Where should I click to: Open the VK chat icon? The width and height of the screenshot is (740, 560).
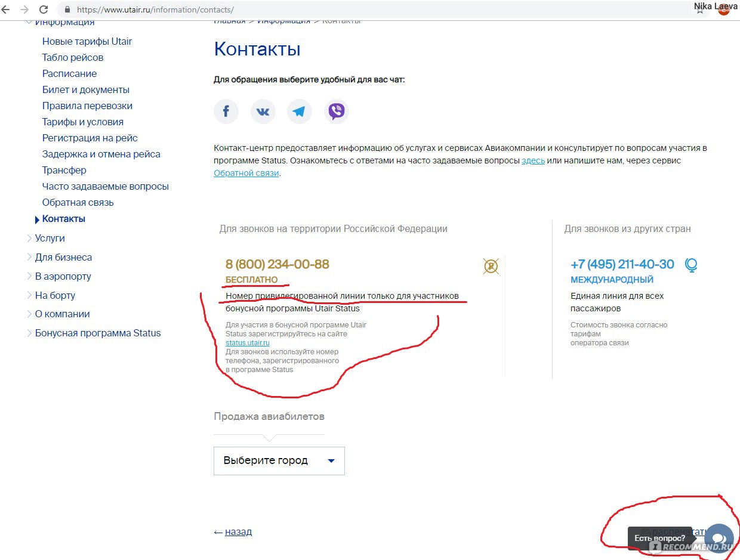pyautogui.click(x=263, y=112)
